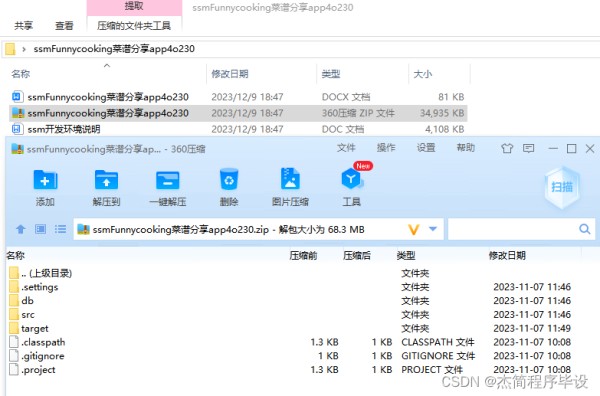Click the 添加 (Add) icon in 360压缩
600x396 pixels.
(45, 180)
